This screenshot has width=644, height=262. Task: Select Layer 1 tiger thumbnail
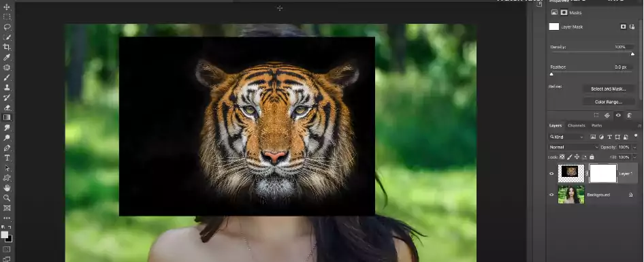pyautogui.click(x=571, y=174)
